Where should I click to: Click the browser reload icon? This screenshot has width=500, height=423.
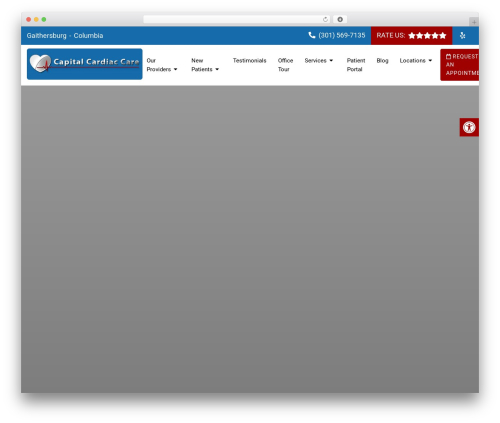click(325, 19)
